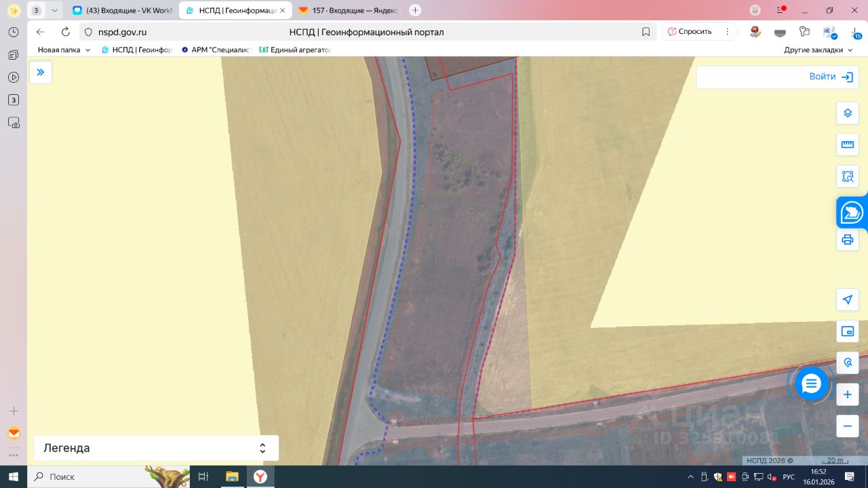Viewport: 868px width, 488px height.
Task: Open Task View on the taskbar
Action: point(203,476)
